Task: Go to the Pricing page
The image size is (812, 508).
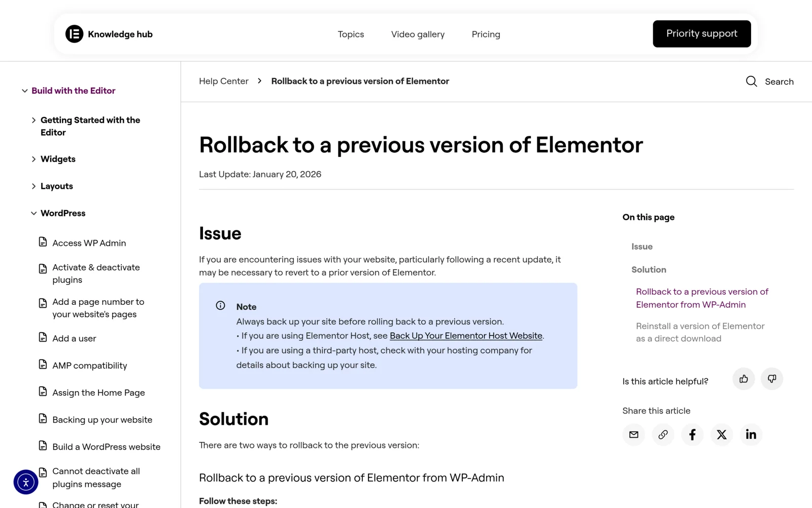Action: (486, 34)
